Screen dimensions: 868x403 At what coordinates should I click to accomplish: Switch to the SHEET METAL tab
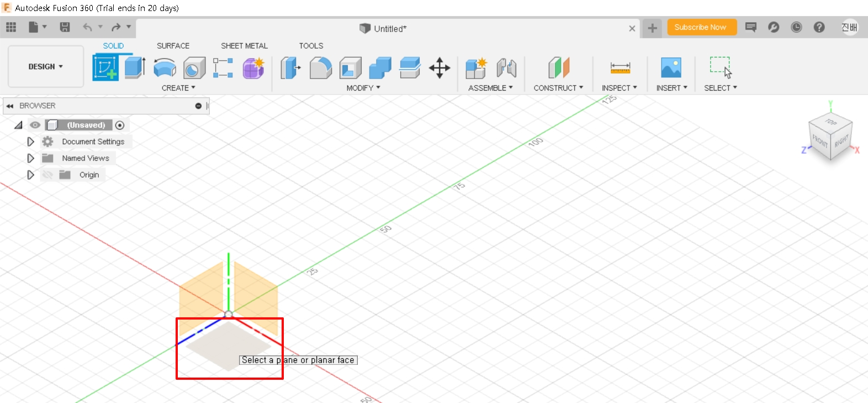click(x=244, y=46)
